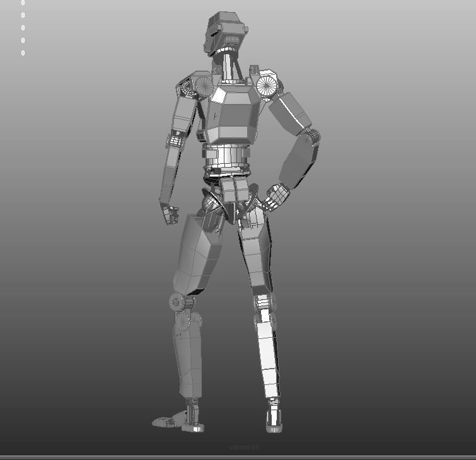This screenshot has height=460, width=476.
Task: Select the round knee joint of bent leg
Action: point(178,302)
